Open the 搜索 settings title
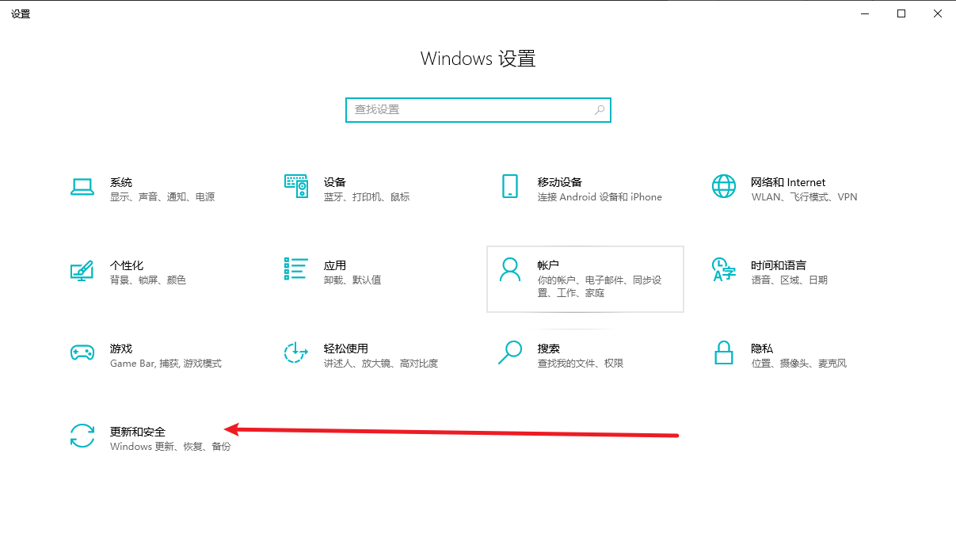The image size is (956, 560). click(549, 349)
